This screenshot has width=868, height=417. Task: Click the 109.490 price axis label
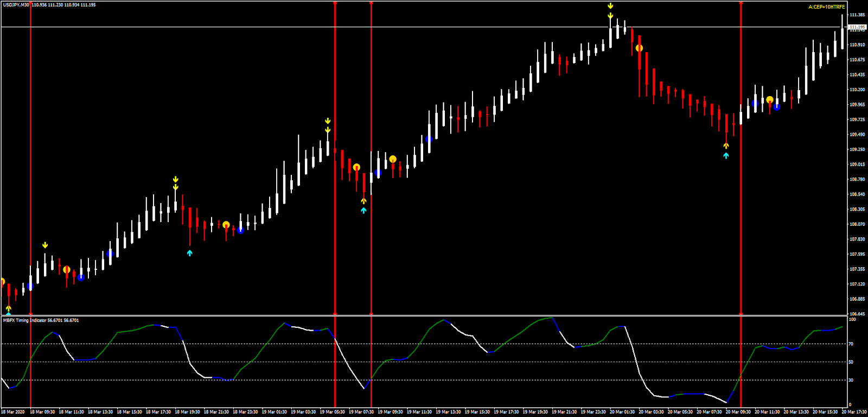click(x=857, y=135)
